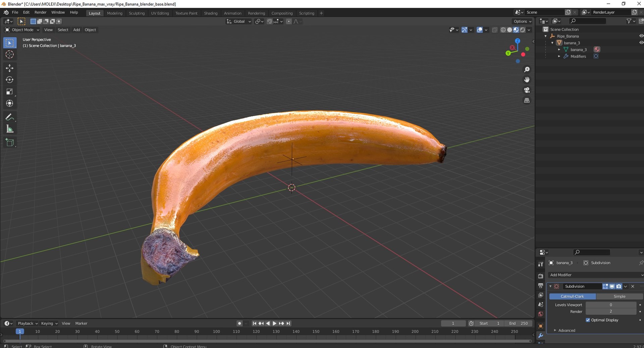This screenshot has width=644, height=348.
Task: Select the 3D Cursor tool
Action: coord(9,54)
